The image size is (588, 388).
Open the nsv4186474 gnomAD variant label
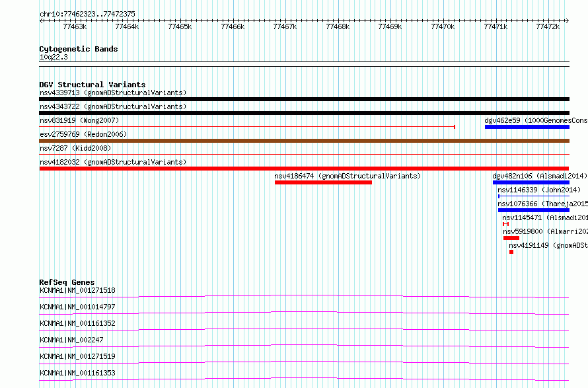(x=348, y=176)
